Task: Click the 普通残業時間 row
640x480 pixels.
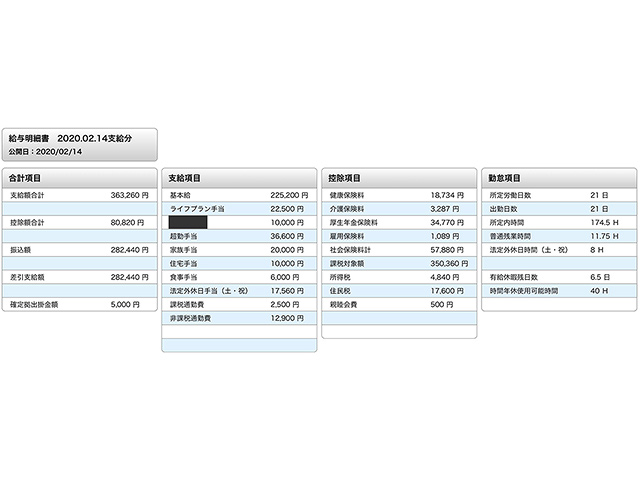Action: (558, 236)
